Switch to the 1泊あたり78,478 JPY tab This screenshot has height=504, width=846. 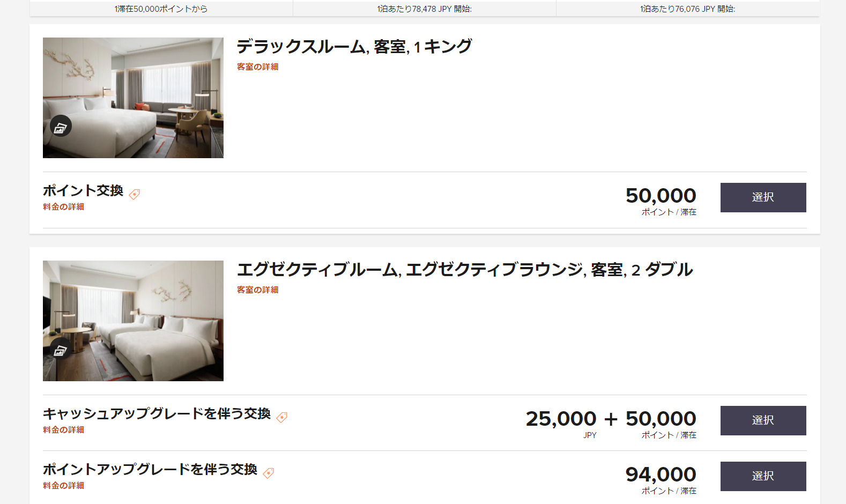424,9
